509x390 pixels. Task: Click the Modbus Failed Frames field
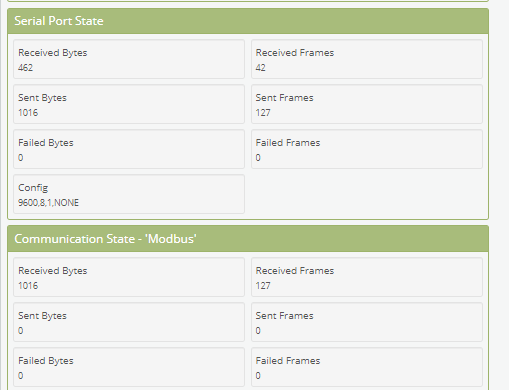(367, 367)
